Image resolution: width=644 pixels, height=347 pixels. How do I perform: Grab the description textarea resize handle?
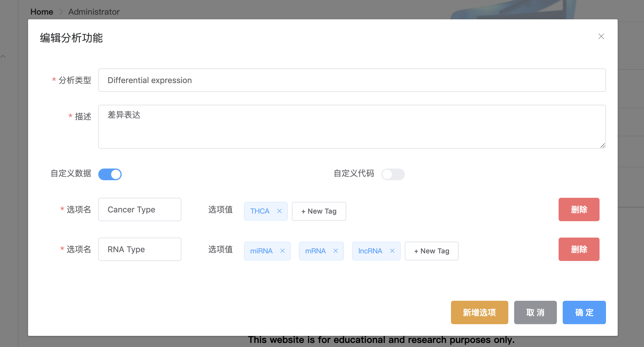[x=602, y=146]
